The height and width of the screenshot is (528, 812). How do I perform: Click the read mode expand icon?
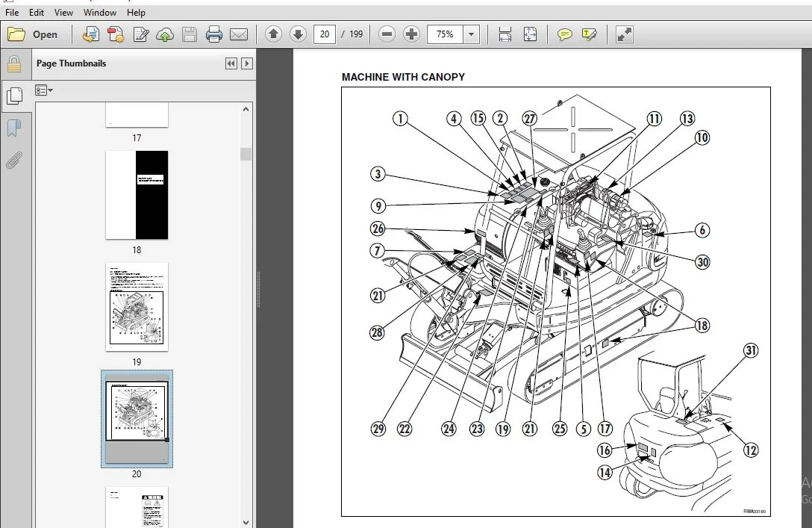click(x=624, y=34)
